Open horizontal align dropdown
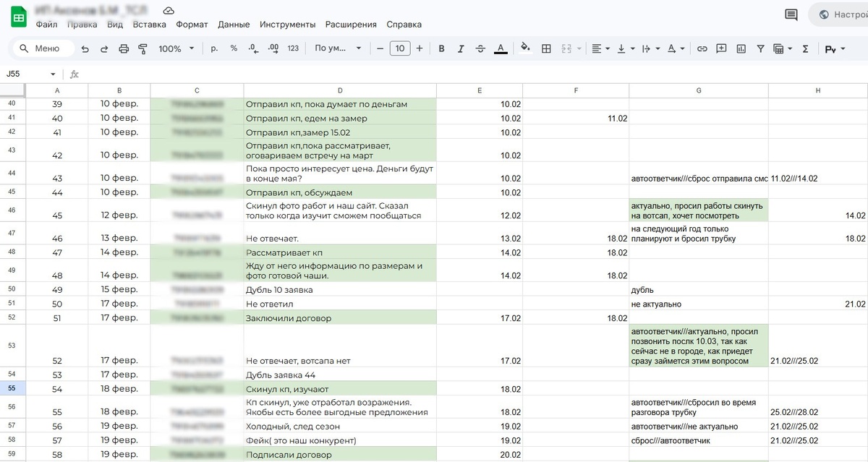This screenshot has height=462, width=868. 601,48
